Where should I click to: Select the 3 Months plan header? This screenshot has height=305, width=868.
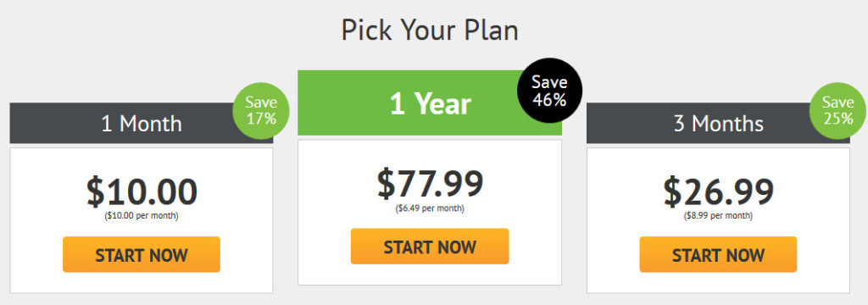click(x=718, y=123)
